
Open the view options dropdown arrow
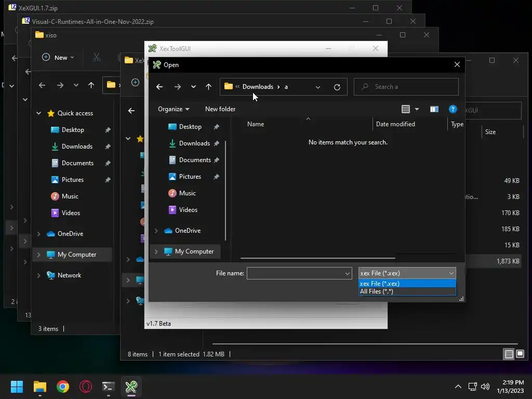(417, 109)
